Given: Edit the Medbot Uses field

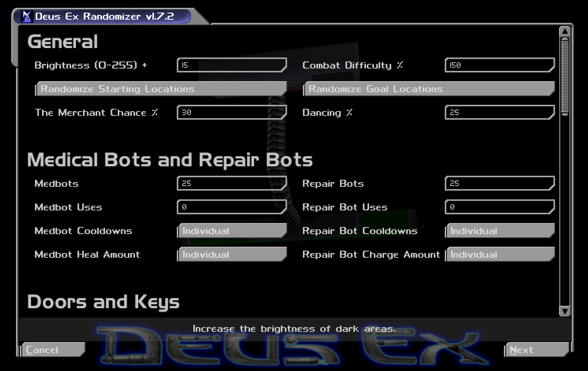Looking at the screenshot, I should [x=231, y=207].
